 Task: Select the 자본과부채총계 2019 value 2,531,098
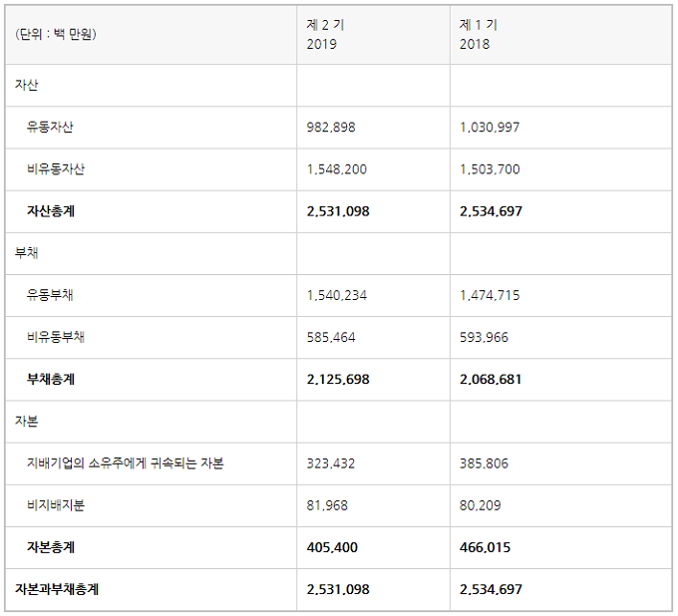point(338,589)
